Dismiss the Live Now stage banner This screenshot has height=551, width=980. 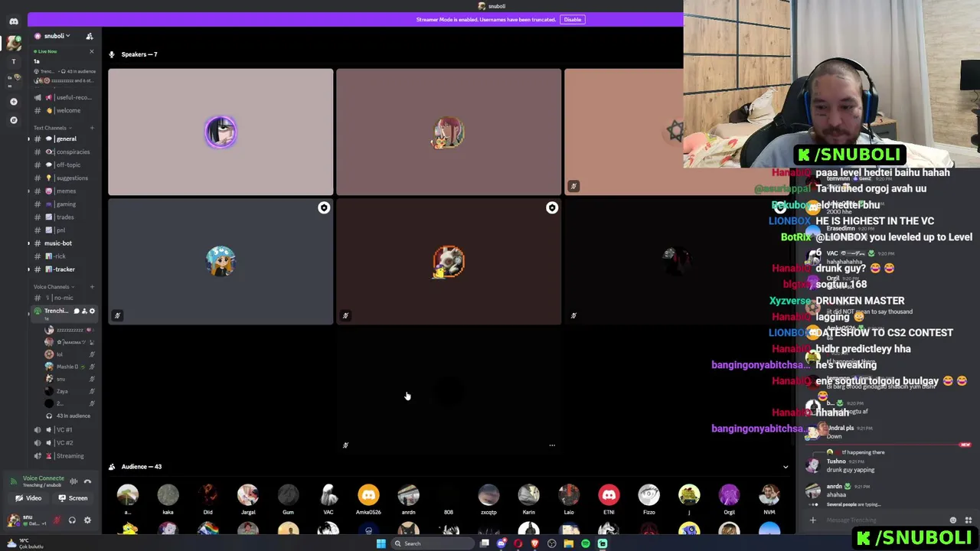point(91,51)
